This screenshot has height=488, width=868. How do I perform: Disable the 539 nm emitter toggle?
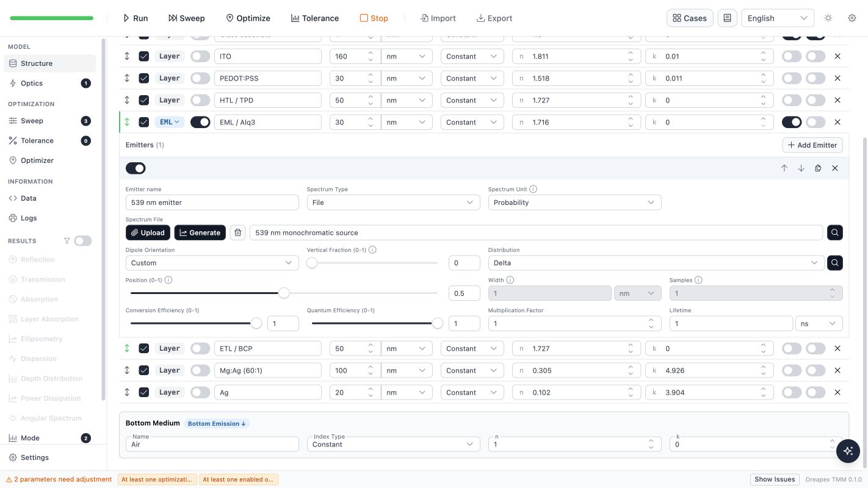pos(136,168)
